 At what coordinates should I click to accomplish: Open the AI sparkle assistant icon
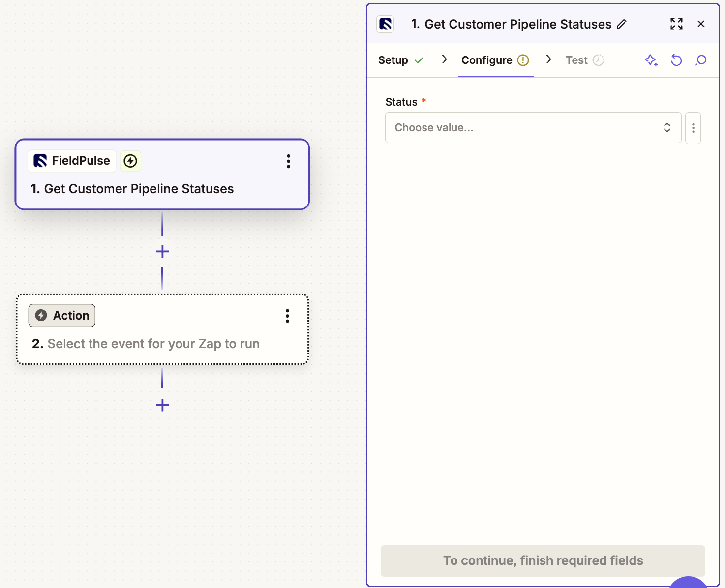click(651, 60)
